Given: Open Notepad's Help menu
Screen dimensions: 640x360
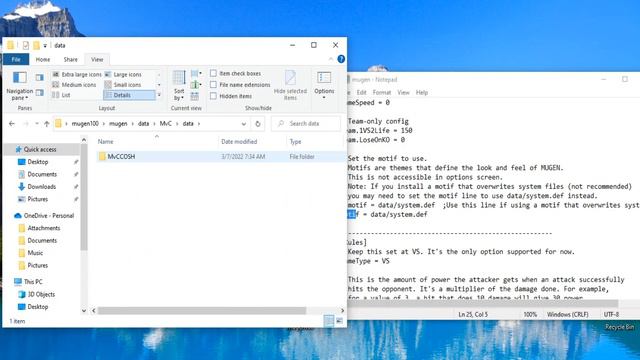Looking at the screenshot, I should [422, 93].
